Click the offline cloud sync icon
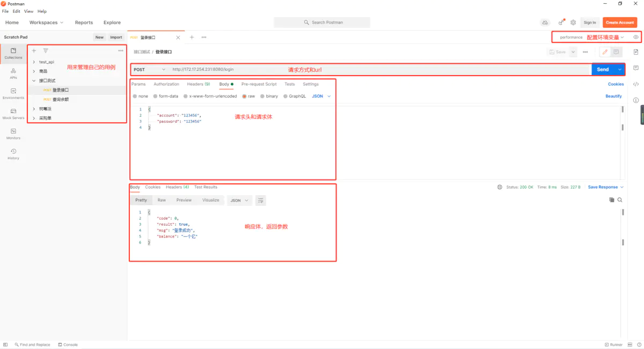 tap(545, 23)
